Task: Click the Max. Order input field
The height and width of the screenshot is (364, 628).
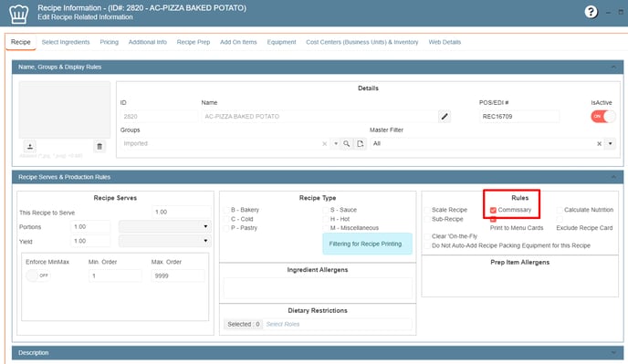Action: (x=178, y=276)
